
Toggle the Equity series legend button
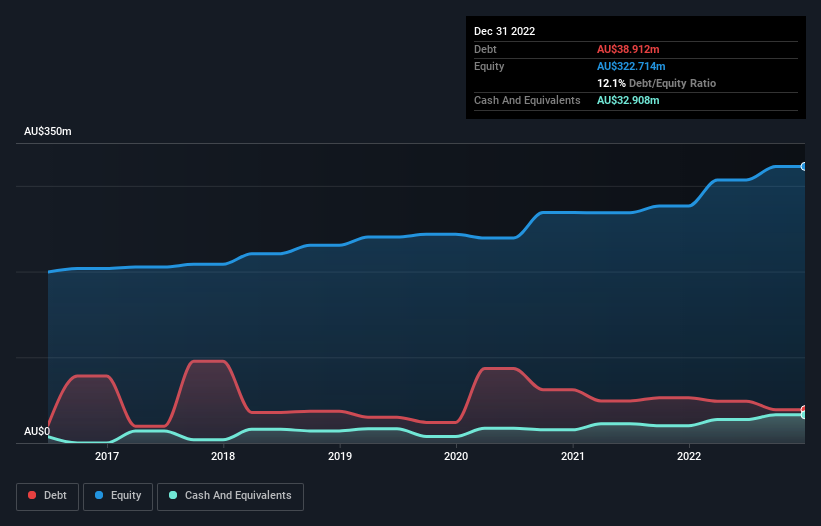[118, 496]
